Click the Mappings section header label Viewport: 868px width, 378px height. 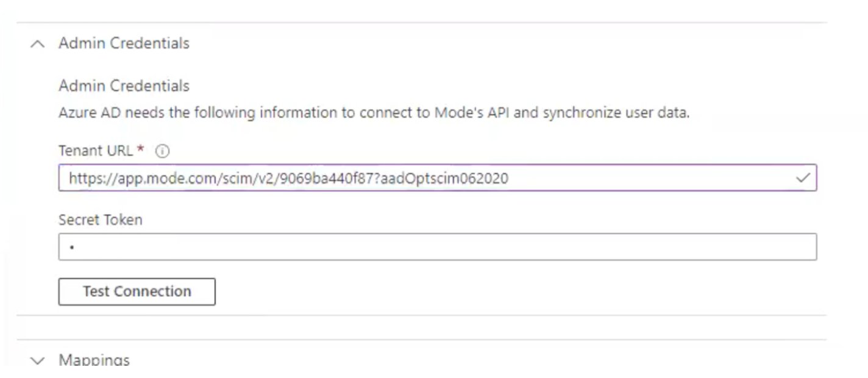tap(94, 360)
